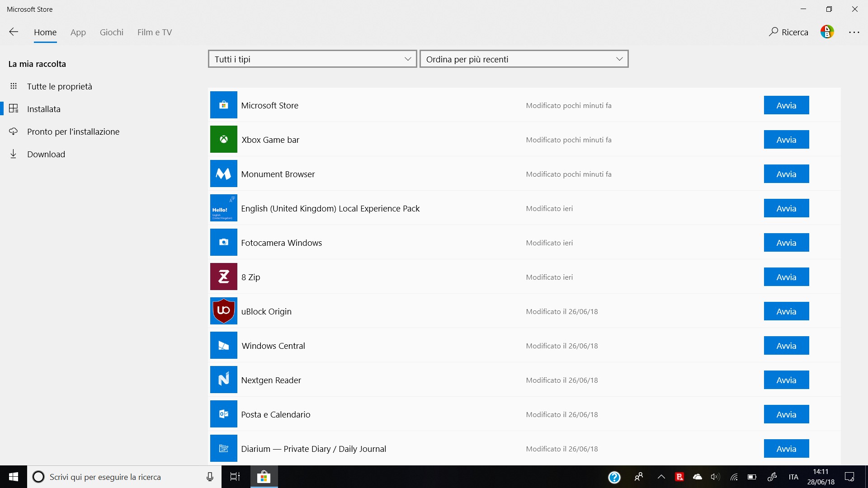Viewport: 868px width, 488px height.
Task: Open the Action Center notification icon
Action: pyautogui.click(x=849, y=477)
